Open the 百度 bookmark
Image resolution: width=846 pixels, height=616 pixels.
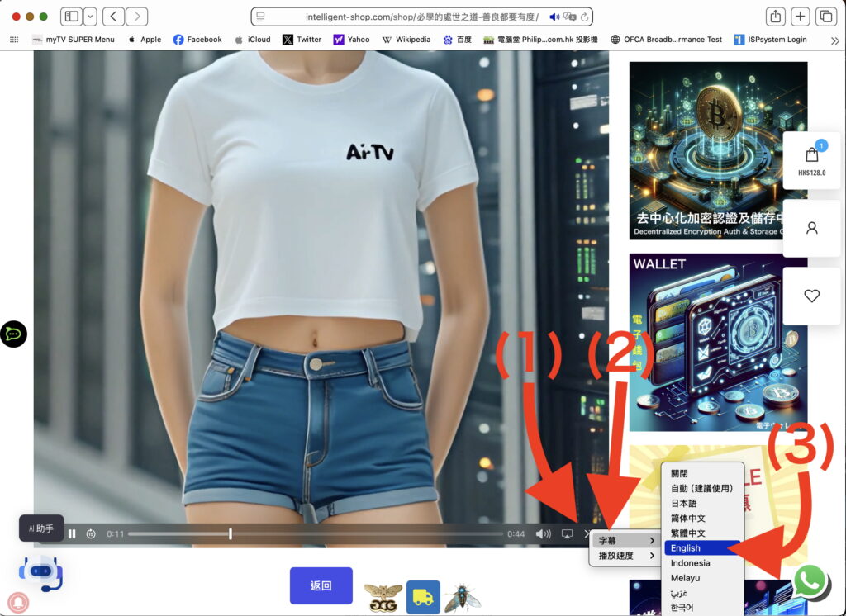point(458,40)
